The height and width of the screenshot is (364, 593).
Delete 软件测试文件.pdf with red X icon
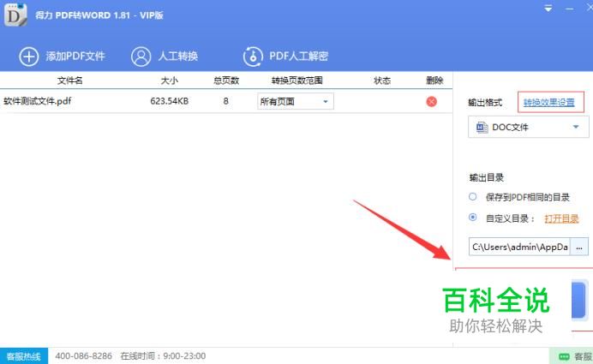(432, 101)
